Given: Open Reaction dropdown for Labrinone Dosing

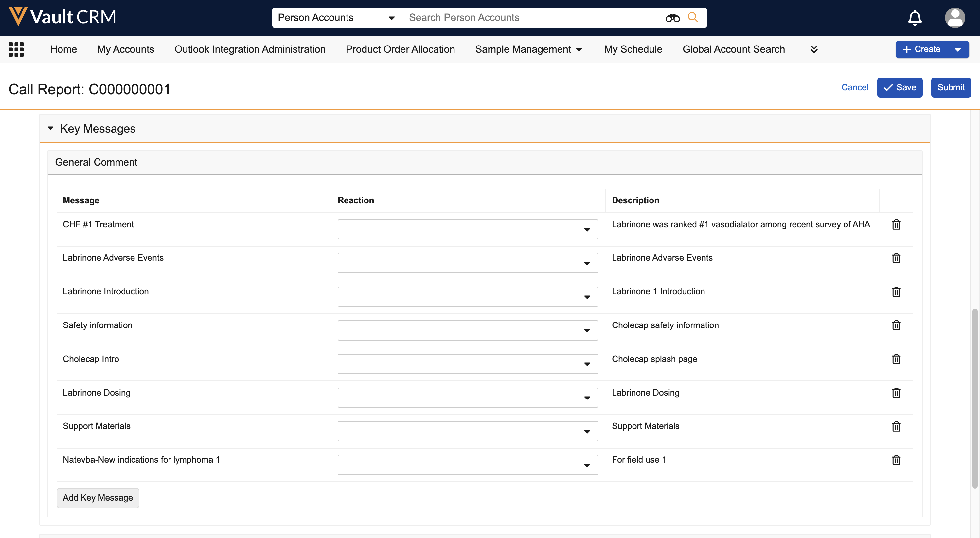Looking at the screenshot, I should point(468,398).
